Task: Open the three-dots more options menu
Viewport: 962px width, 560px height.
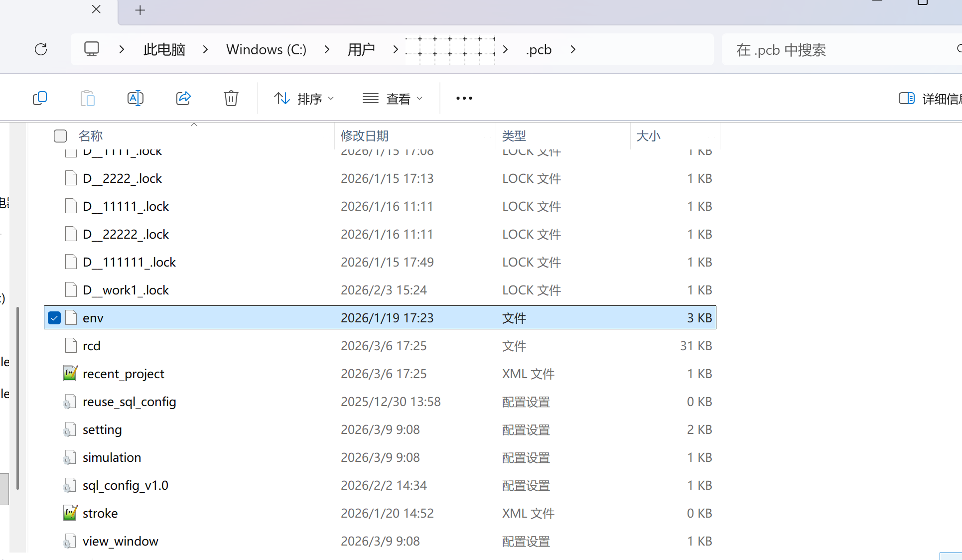Action: click(x=464, y=98)
